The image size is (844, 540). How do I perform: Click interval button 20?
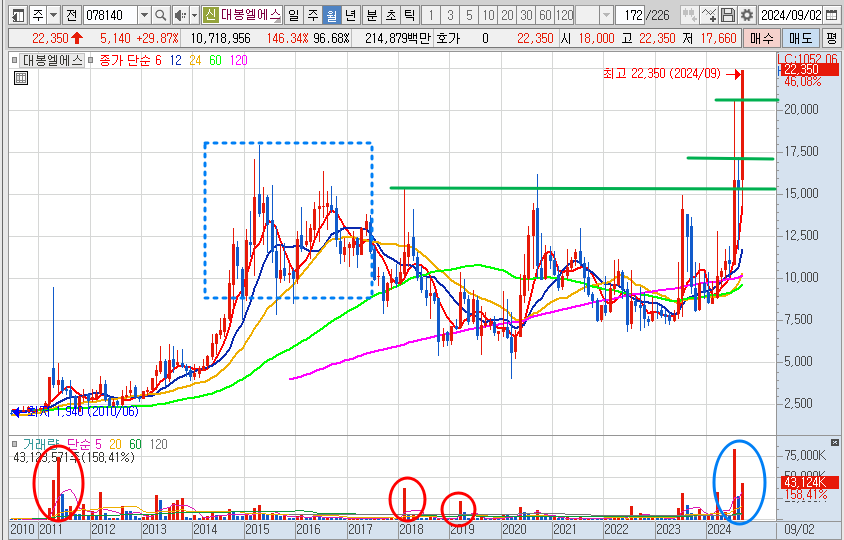[x=508, y=15]
